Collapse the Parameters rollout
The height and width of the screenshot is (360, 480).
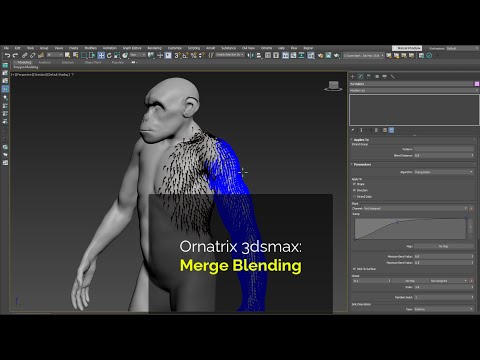(362, 164)
